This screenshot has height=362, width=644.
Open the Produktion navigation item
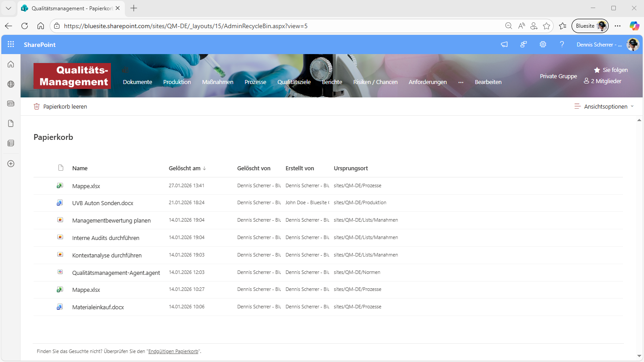click(x=177, y=82)
